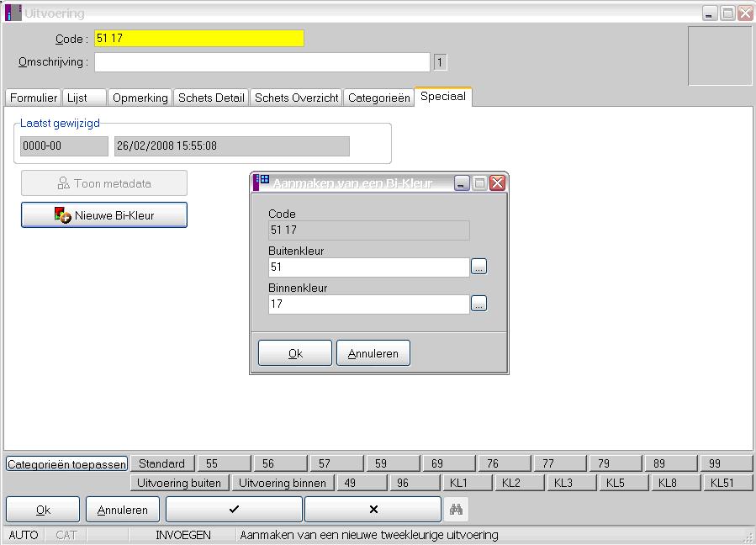
Task: Click the X reject button
Action: pos(373,510)
